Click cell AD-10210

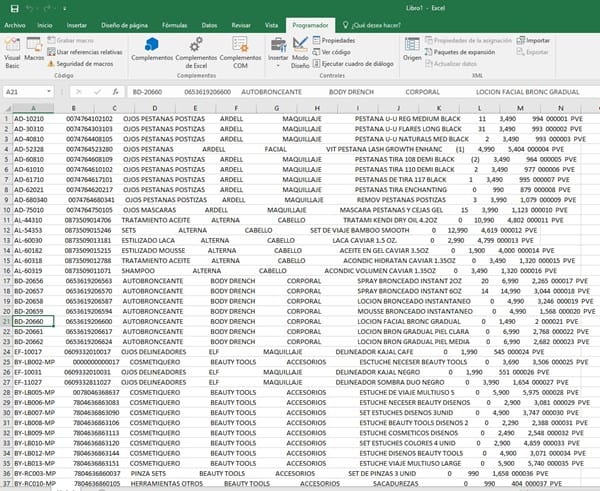pos(33,119)
